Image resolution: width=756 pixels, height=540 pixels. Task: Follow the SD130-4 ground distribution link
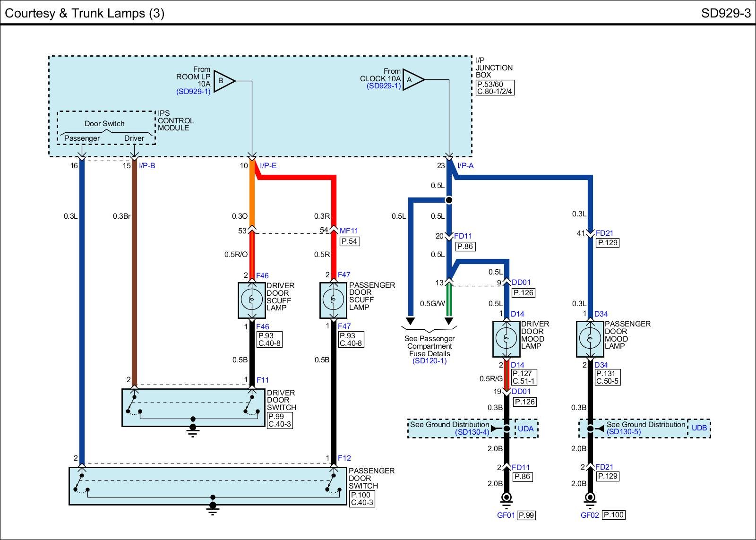point(472,432)
